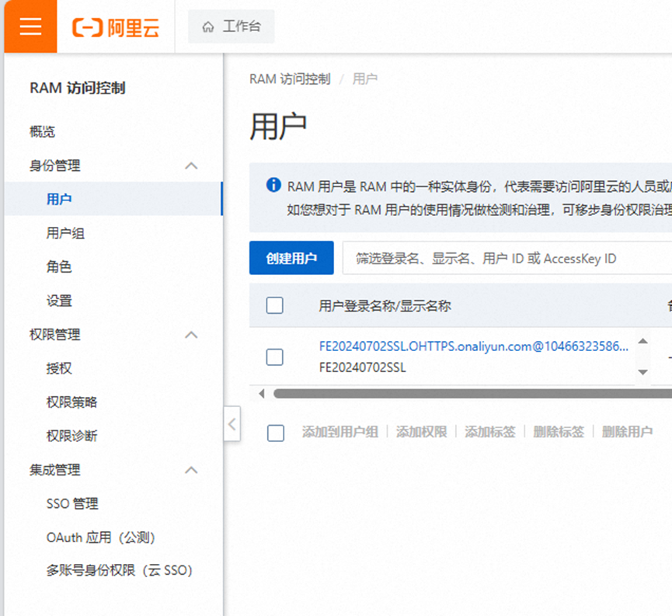Select 用户 in the sidebar
Screen dimensions: 672x616
(x=113, y=199)
